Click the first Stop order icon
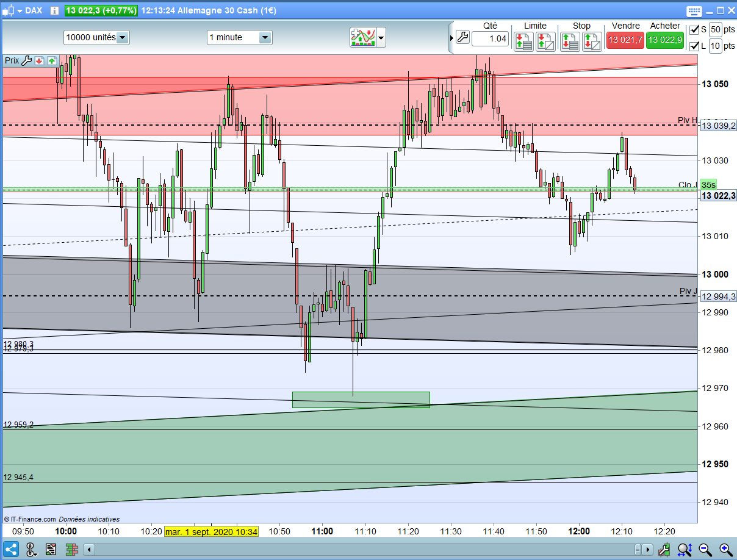Screen dimensions: 737x560 (570, 41)
